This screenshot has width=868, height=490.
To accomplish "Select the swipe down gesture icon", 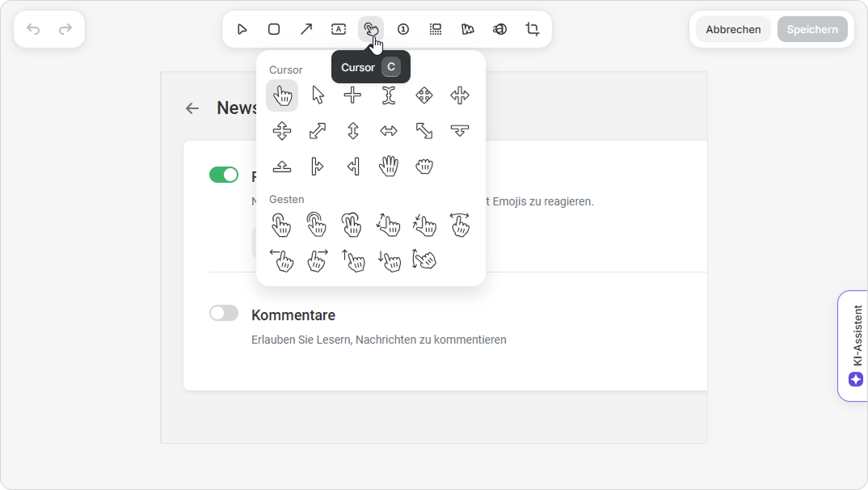I will point(389,260).
